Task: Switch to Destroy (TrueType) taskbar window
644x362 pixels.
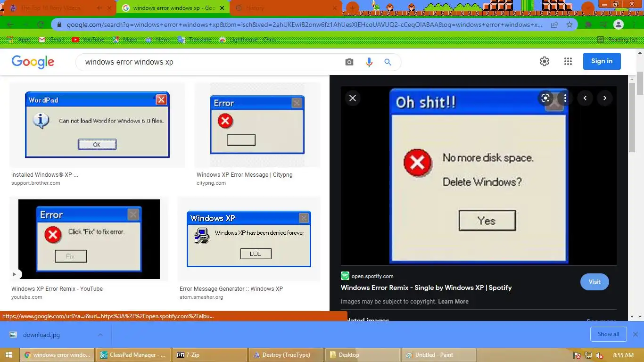Action: coord(286,355)
